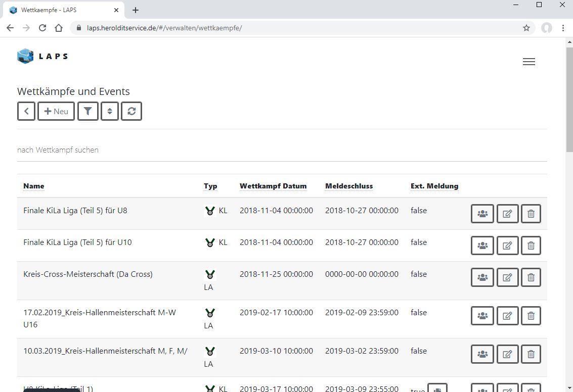Open the hamburger navigation menu

click(x=529, y=62)
